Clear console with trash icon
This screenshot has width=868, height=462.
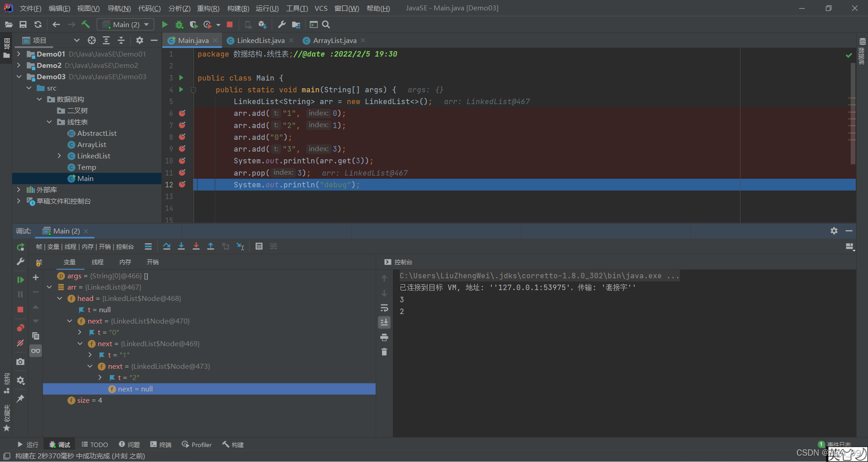(x=384, y=352)
